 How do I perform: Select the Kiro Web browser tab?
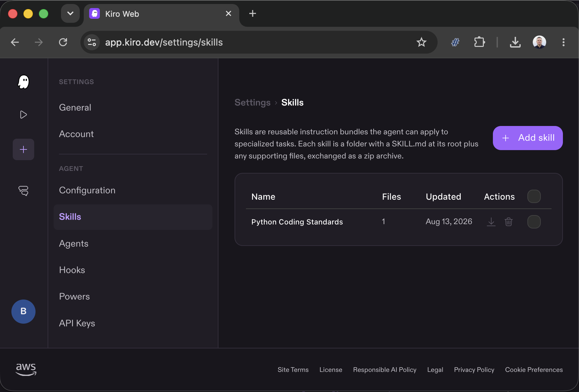[161, 14]
